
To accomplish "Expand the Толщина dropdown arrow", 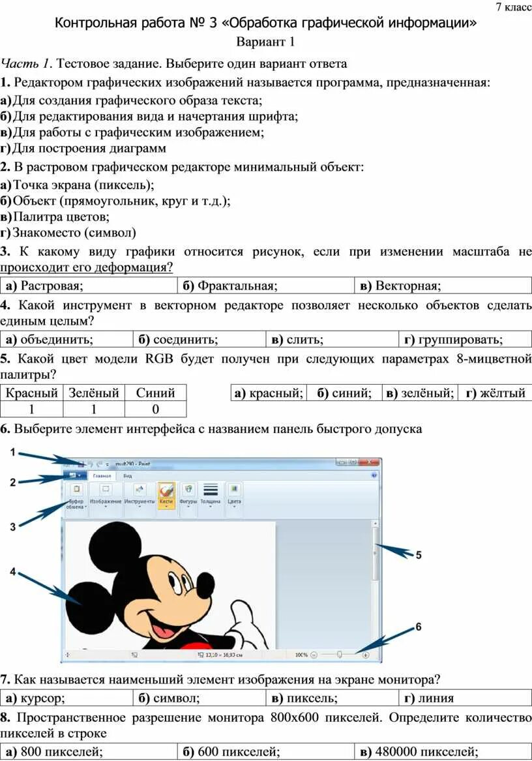I will (x=210, y=506).
